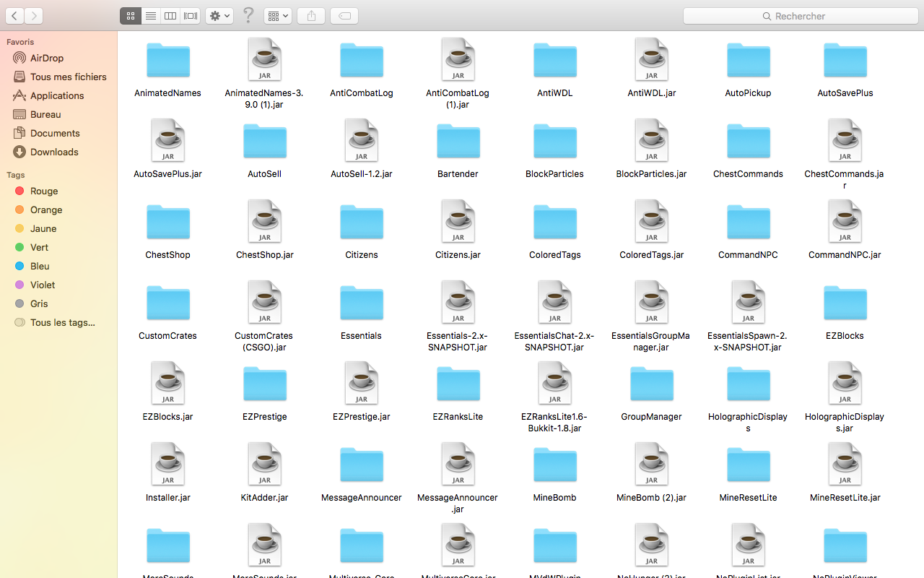Image resolution: width=924 pixels, height=578 pixels.
Task: Select the MineBomb (2).jar file icon
Action: click(652, 464)
